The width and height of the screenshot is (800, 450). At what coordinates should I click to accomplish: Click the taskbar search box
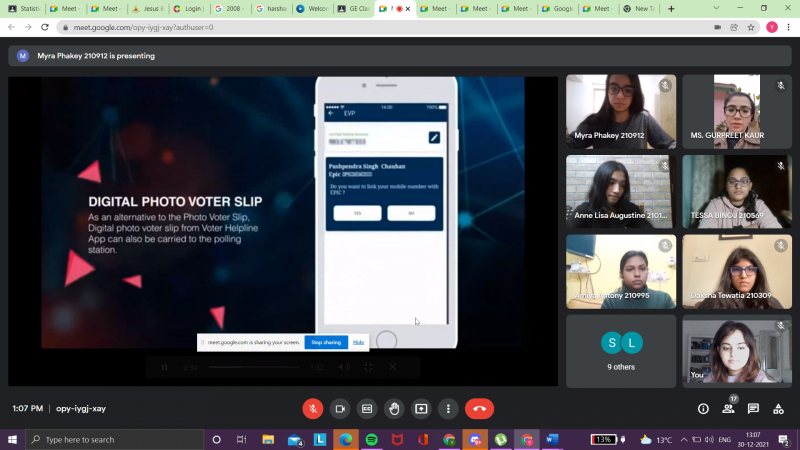pyautogui.click(x=115, y=439)
